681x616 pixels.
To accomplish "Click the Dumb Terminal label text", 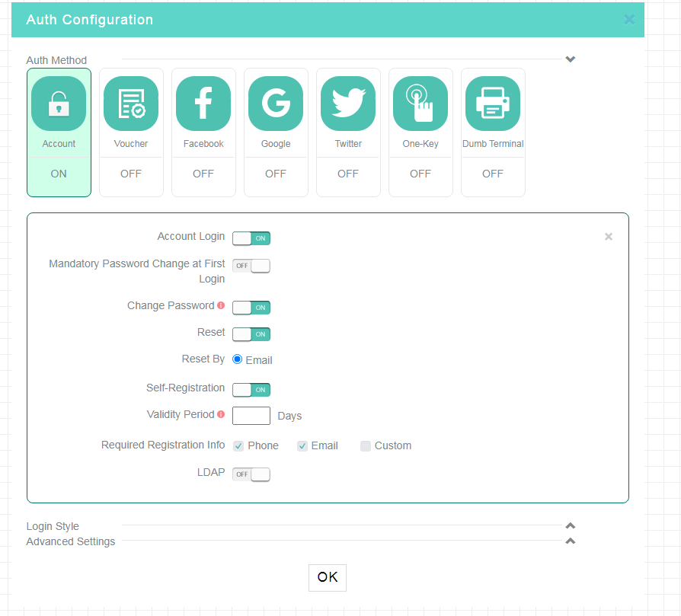I will click(493, 144).
